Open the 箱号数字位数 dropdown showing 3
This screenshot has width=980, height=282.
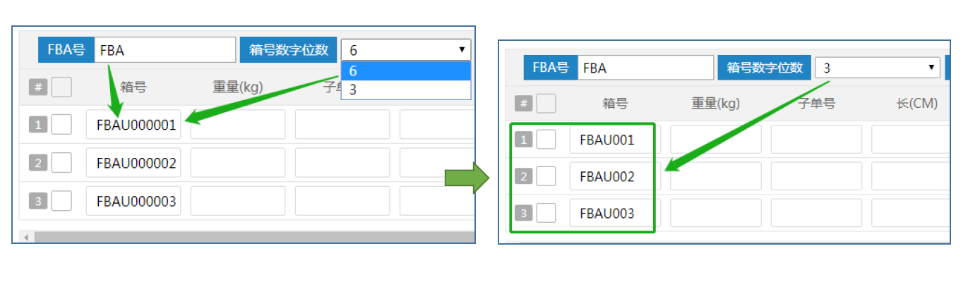coord(878,68)
